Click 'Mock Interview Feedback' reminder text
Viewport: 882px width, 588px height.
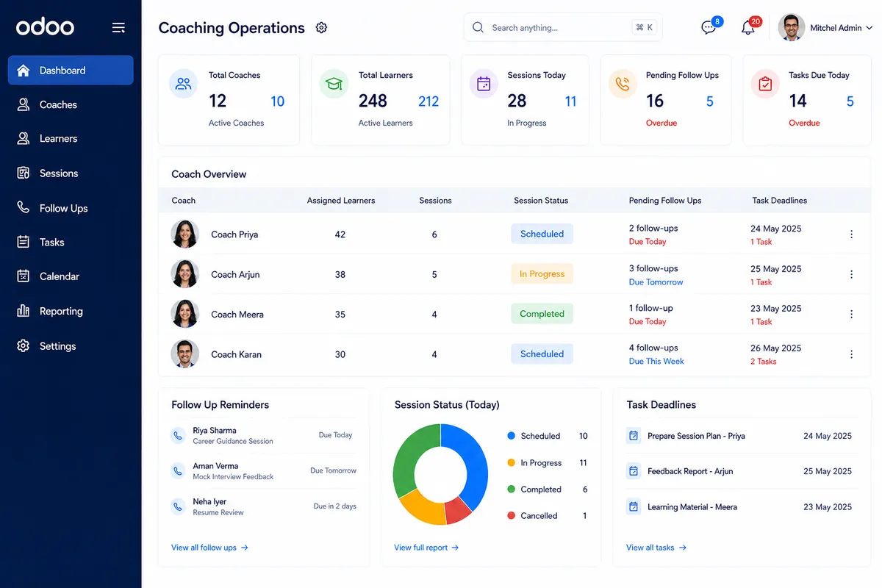(x=233, y=477)
